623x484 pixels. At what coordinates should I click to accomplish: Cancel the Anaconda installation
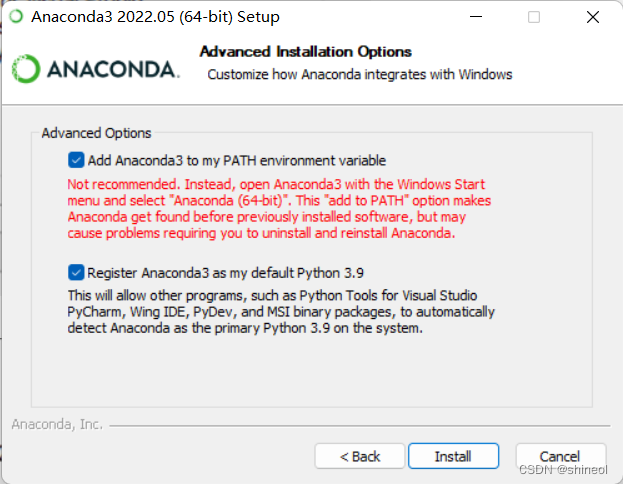[x=560, y=456]
